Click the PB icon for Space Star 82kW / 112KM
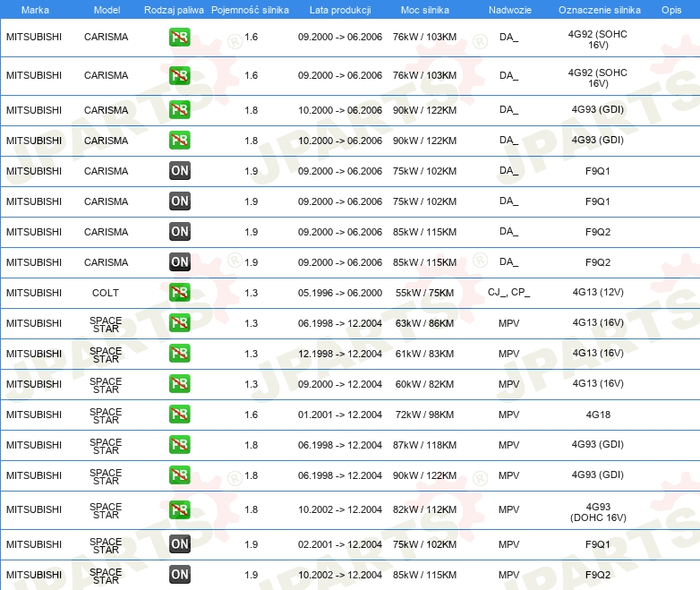This screenshot has height=590, width=700. click(x=180, y=509)
